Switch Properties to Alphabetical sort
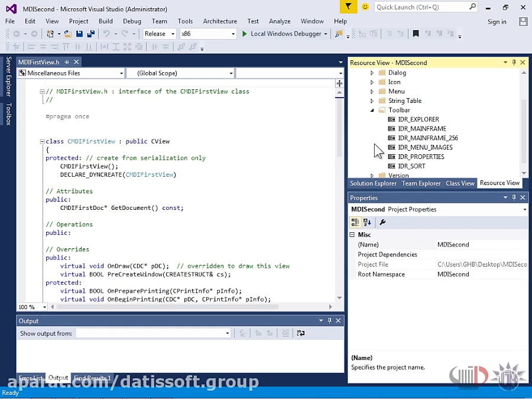This screenshot has height=399, width=532. point(367,222)
